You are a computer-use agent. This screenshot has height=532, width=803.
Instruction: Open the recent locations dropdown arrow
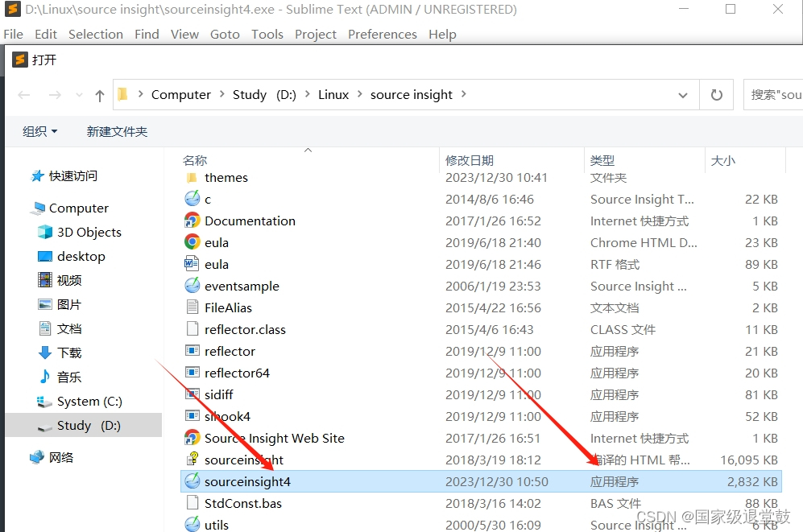coord(79,95)
